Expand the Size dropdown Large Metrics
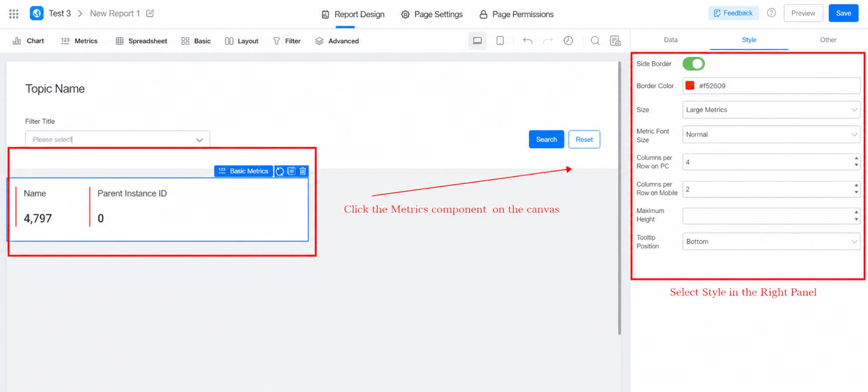868x392 pixels. click(x=771, y=110)
